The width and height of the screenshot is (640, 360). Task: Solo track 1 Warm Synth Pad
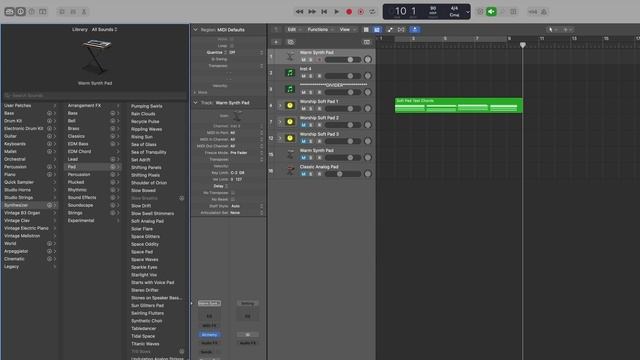click(x=311, y=60)
